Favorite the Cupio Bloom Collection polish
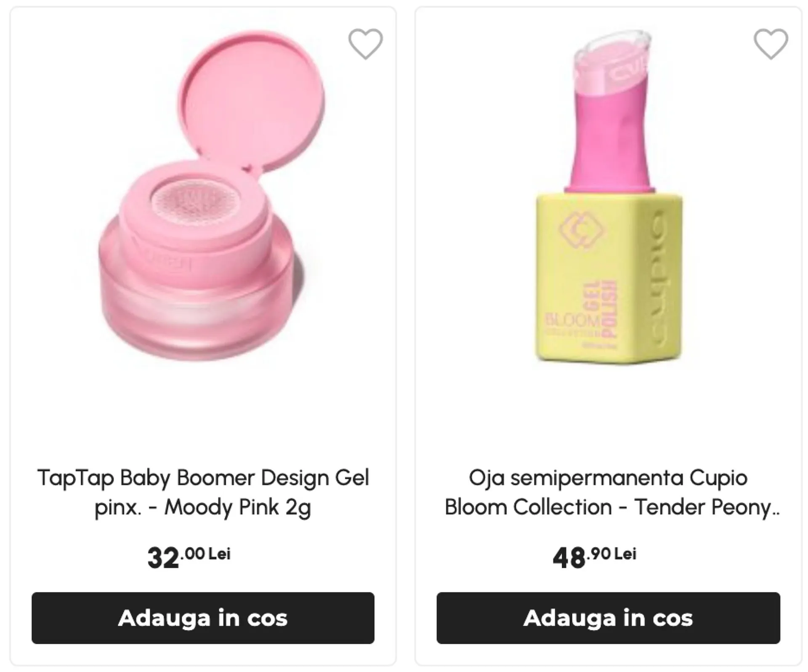This screenshot has height=672, width=808. [x=771, y=44]
